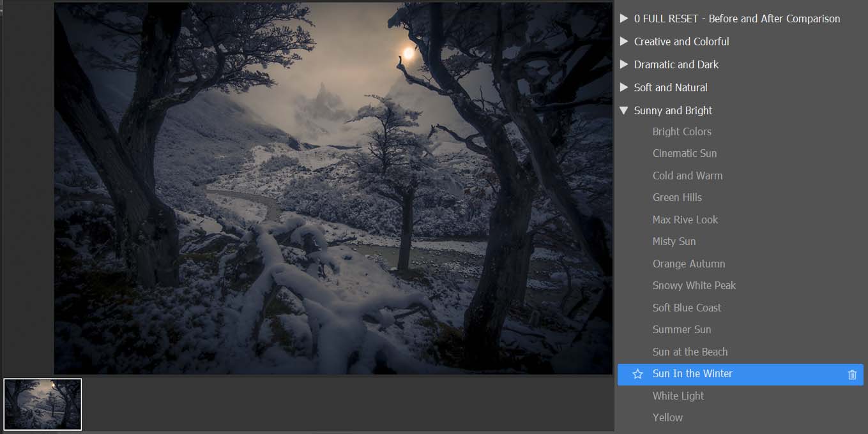Screen dimensions: 868x434
Task: Expand the 0 FULL RESET category
Action: pyautogui.click(x=624, y=19)
